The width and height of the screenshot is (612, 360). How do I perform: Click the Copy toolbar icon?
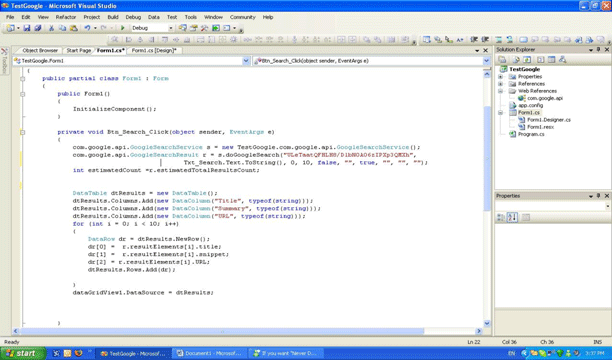click(62, 28)
